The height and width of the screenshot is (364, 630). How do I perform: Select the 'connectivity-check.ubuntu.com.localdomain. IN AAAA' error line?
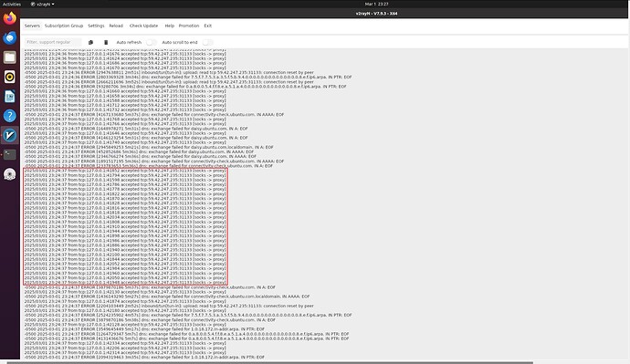[x=167, y=296]
